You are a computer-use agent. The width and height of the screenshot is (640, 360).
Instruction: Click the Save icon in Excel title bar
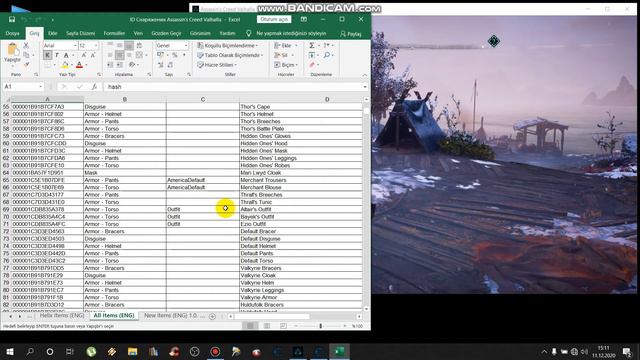point(12,19)
